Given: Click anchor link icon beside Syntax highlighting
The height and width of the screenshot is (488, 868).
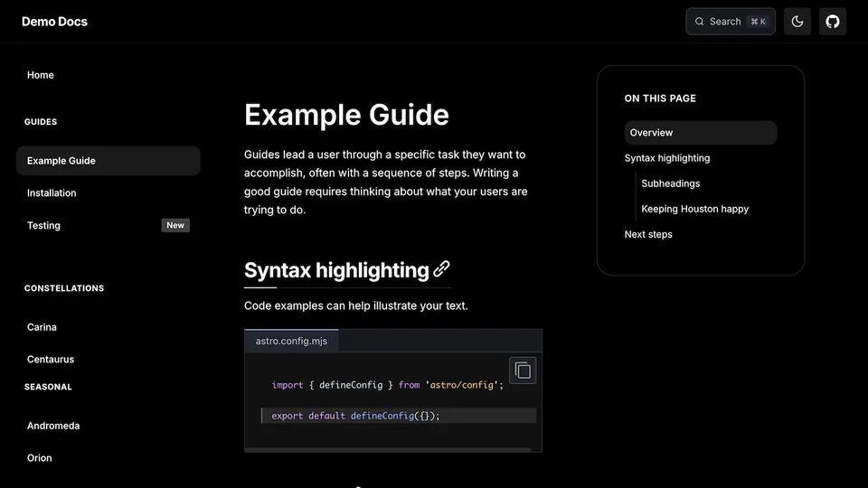Looking at the screenshot, I should pyautogui.click(x=441, y=269).
